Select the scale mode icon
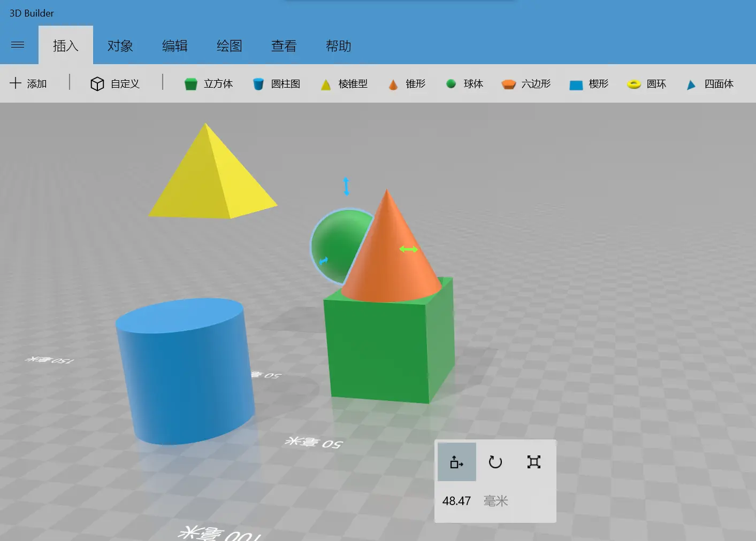 [534, 462]
